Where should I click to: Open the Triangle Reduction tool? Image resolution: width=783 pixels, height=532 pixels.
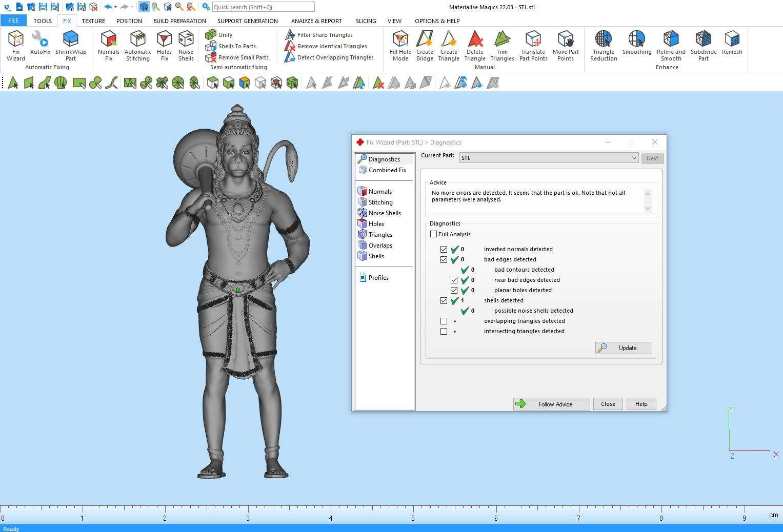click(604, 44)
